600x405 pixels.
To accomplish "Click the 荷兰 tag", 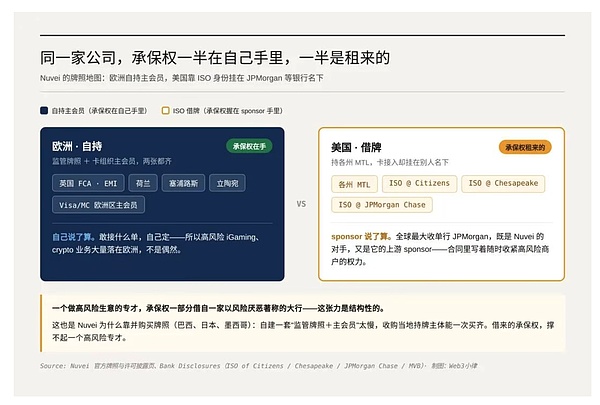I will [x=143, y=183].
